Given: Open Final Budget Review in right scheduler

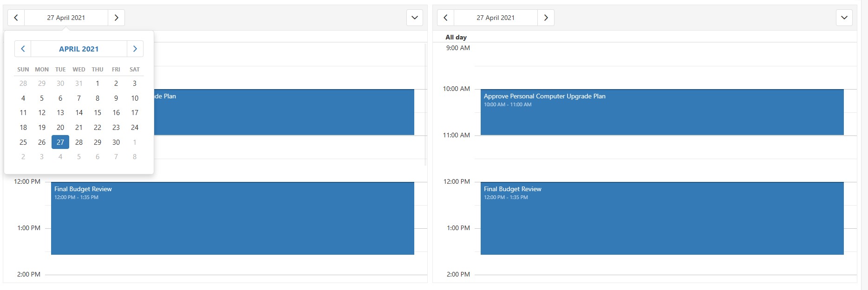Looking at the screenshot, I should [662, 218].
